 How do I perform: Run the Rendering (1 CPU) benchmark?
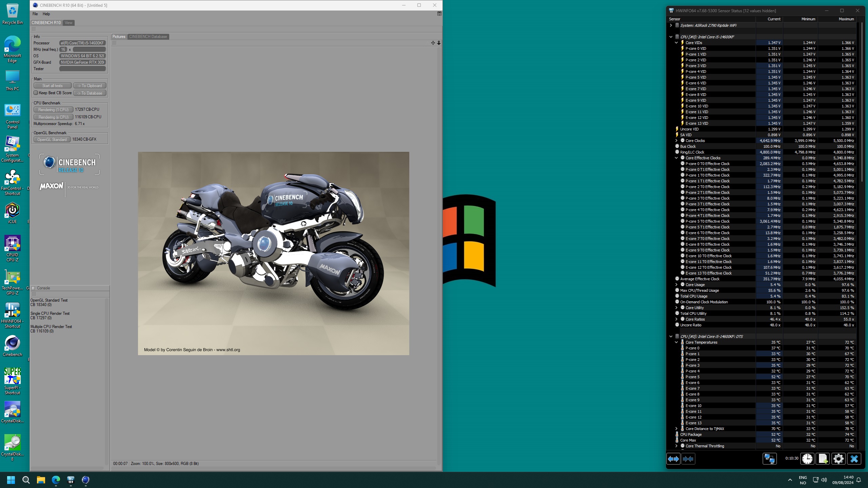click(53, 110)
